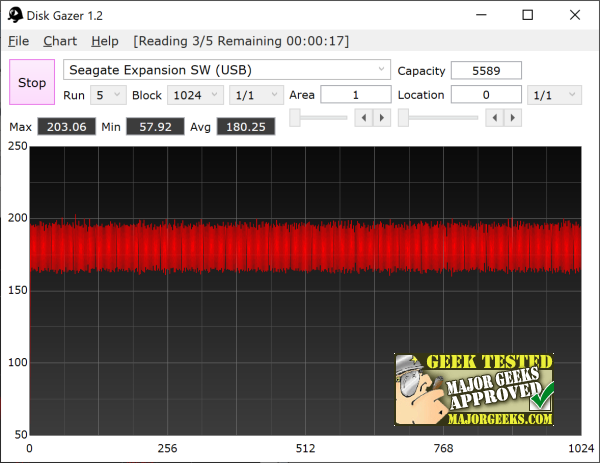This screenshot has width=600, height=463.
Task: Click the 200 y-axis label
Action: [x=18, y=218]
